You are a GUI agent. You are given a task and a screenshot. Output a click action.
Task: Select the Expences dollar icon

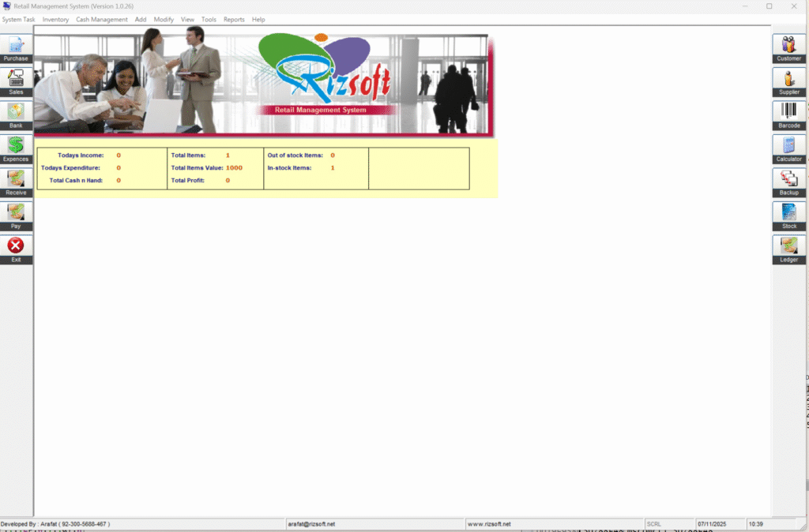pos(16,146)
